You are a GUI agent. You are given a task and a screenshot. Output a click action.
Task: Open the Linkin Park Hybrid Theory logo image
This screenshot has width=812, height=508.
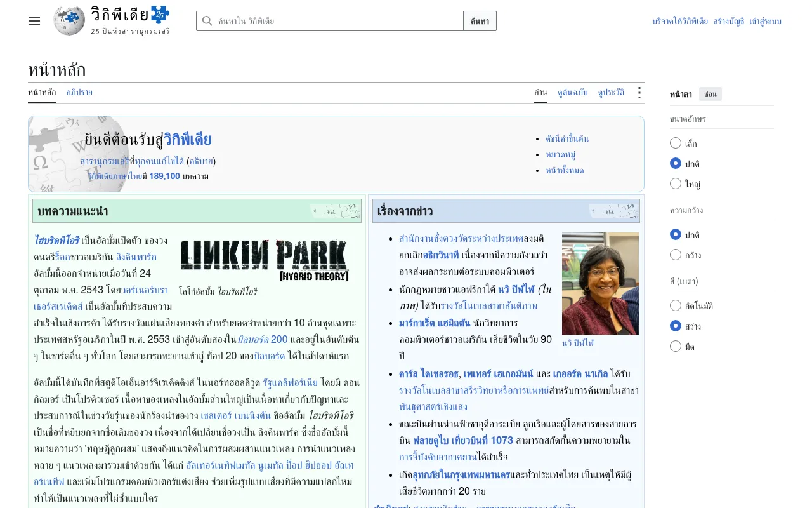(264, 260)
